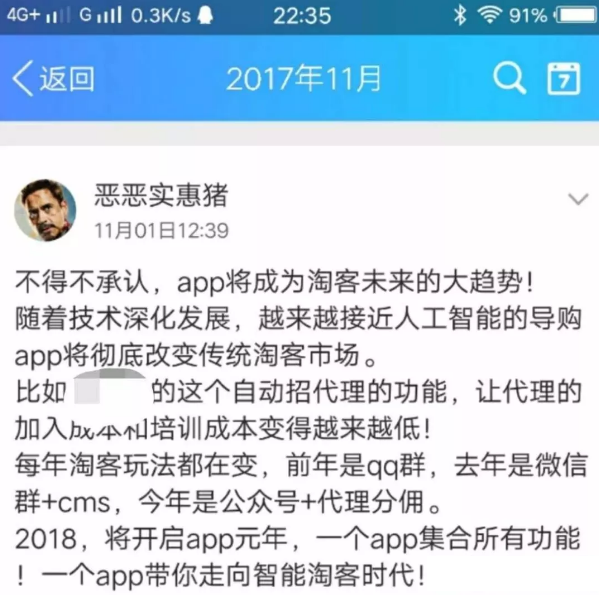Expand the post options chevron

click(x=578, y=199)
